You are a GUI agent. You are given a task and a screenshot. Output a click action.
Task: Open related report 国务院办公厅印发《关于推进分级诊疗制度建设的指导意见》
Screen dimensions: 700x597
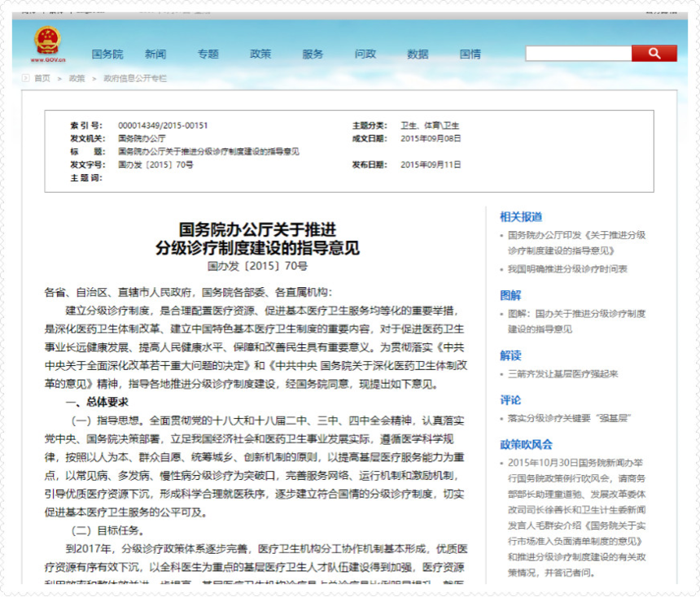coord(576,242)
